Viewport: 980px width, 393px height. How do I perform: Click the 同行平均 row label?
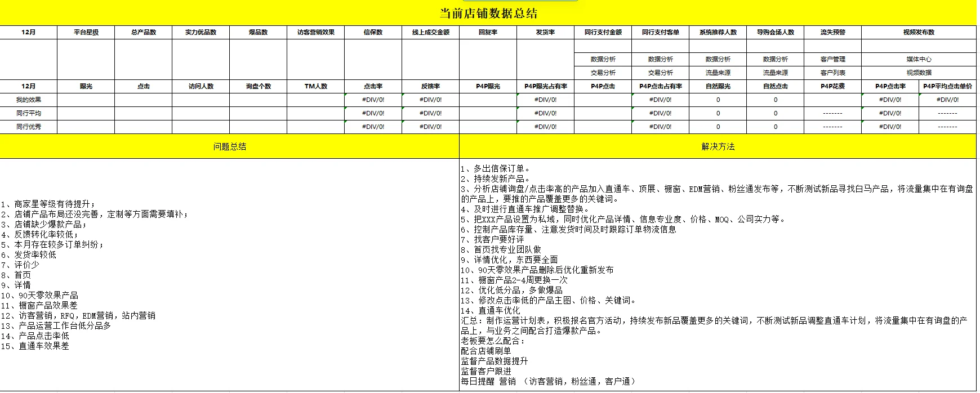click(29, 113)
